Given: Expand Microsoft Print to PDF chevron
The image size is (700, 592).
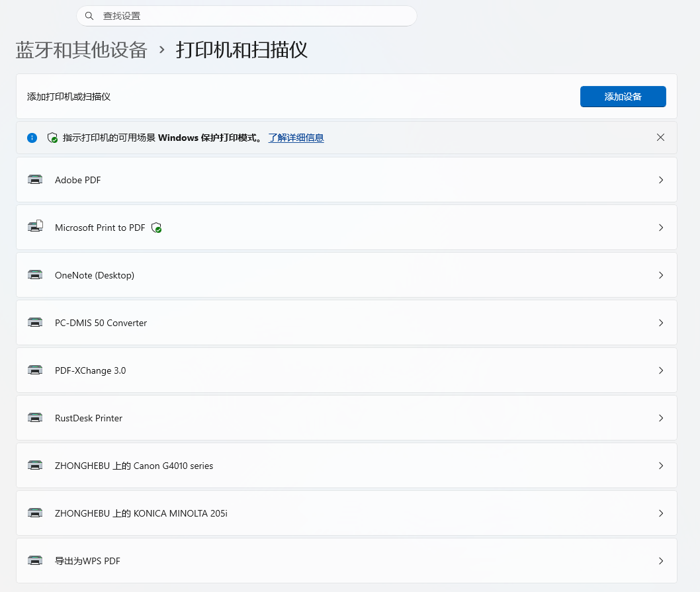Looking at the screenshot, I should (x=661, y=228).
